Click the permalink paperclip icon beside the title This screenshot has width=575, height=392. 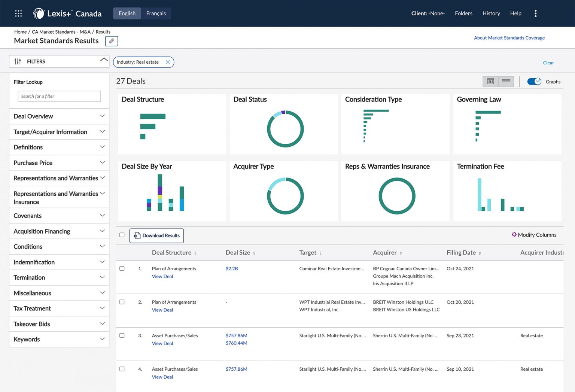[111, 41]
